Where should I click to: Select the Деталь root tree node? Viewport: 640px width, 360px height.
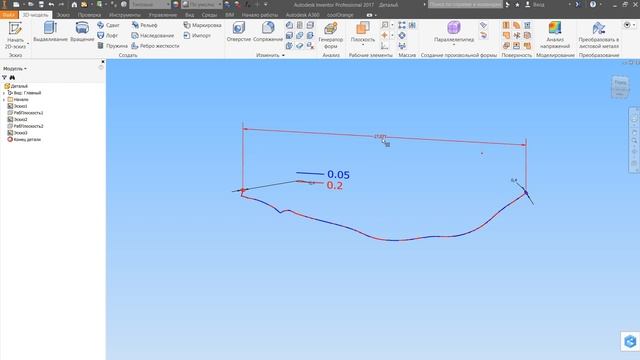16,86
